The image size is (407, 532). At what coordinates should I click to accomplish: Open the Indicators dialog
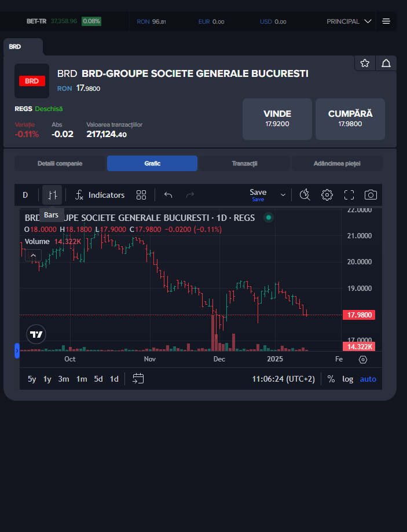click(x=100, y=195)
